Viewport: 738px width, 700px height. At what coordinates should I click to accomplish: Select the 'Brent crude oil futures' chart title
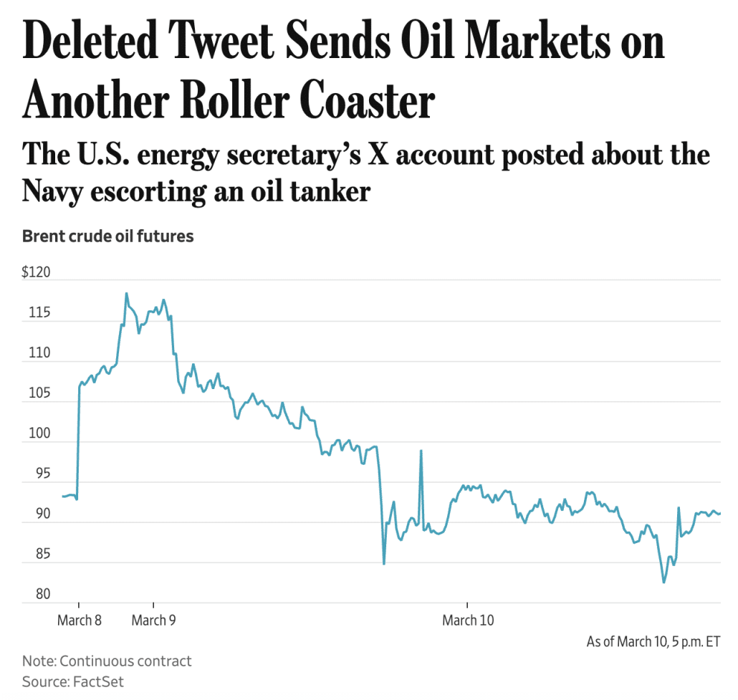tap(108, 236)
